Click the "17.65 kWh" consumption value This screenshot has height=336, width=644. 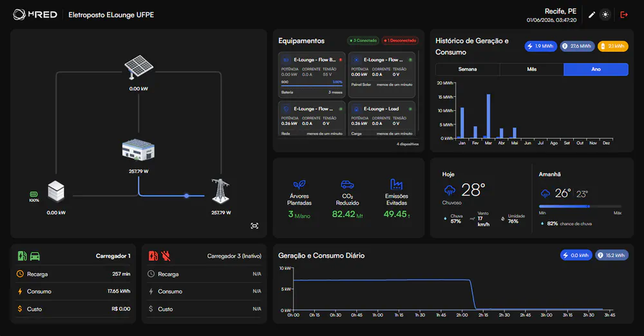click(x=118, y=291)
